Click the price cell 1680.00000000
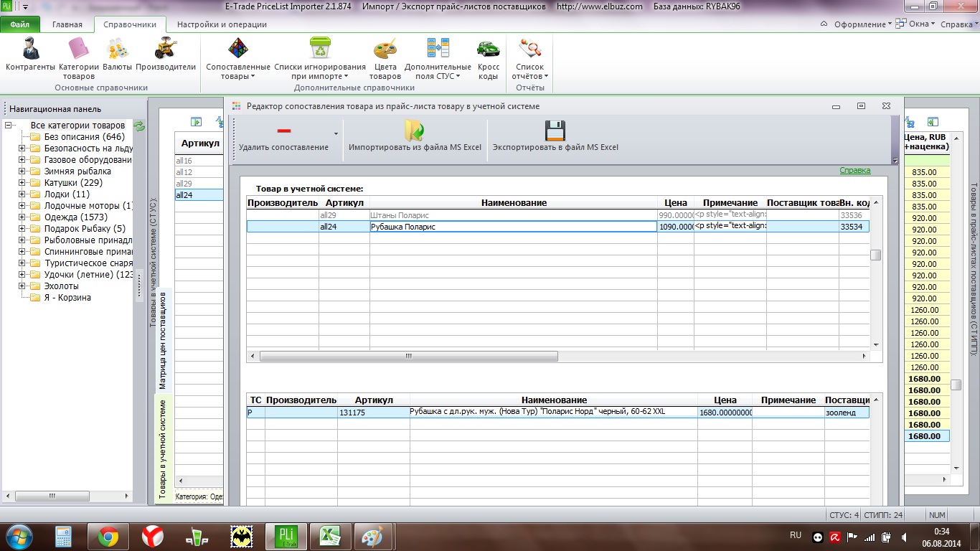 click(x=725, y=413)
